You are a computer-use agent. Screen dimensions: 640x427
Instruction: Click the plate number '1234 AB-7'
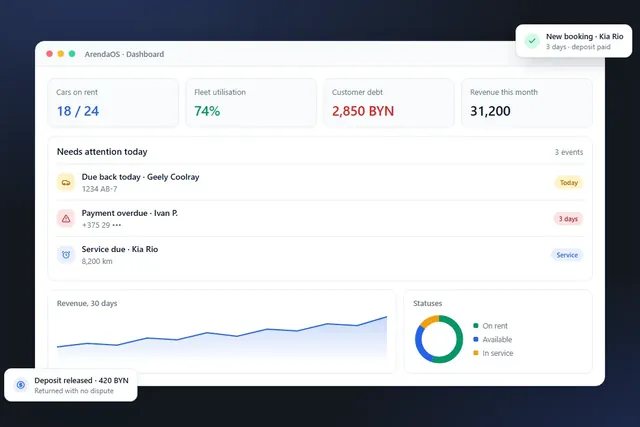[x=99, y=189]
